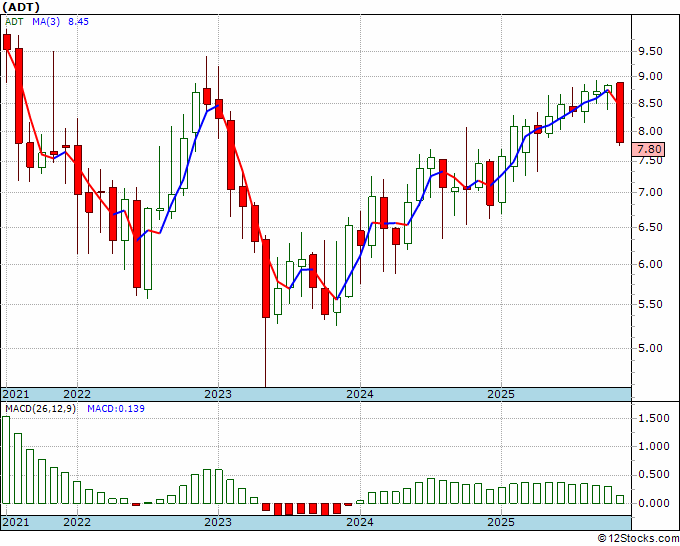Image resolution: width=680 pixels, height=546 pixels.
Task: Click 2021 on the MACD panel timeline
Action: (16, 522)
